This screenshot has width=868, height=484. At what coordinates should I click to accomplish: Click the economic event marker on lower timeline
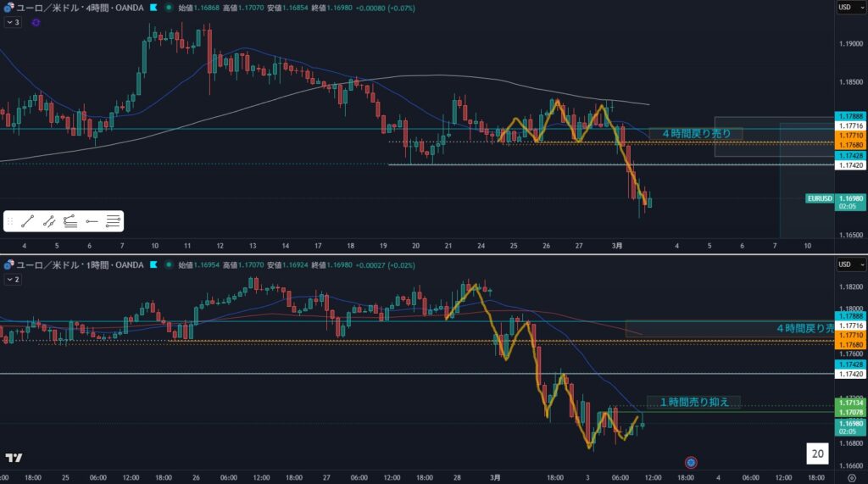[691, 462]
